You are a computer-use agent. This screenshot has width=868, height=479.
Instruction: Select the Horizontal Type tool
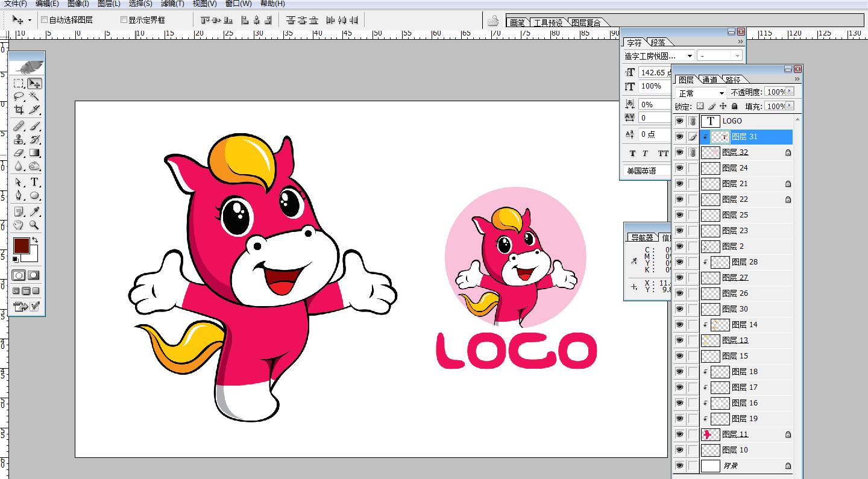pyautogui.click(x=34, y=183)
